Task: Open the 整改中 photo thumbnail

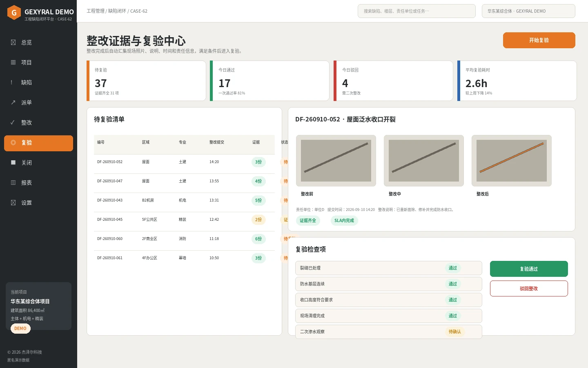Action: pyautogui.click(x=424, y=161)
